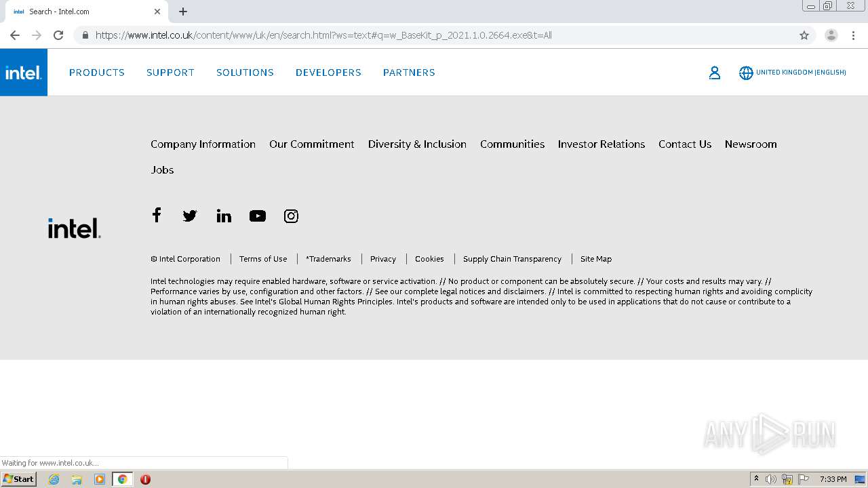Screen dimensions: 868x488
Task: Open Our Commitment link
Action: (x=312, y=144)
